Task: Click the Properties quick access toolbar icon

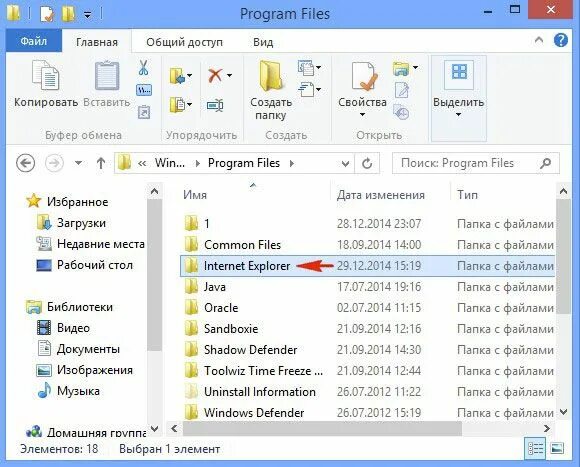Action: click(47, 14)
